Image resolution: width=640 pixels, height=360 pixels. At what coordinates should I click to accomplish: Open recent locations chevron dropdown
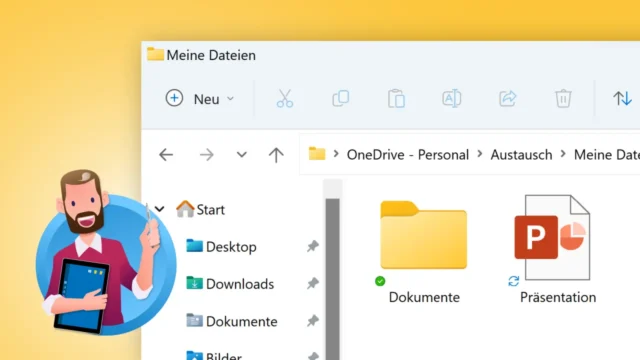point(242,155)
